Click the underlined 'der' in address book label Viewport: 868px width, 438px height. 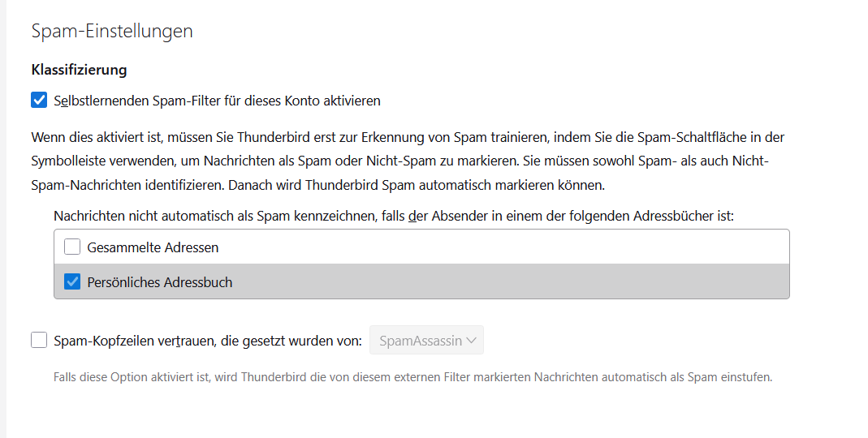click(x=417, y=217)
